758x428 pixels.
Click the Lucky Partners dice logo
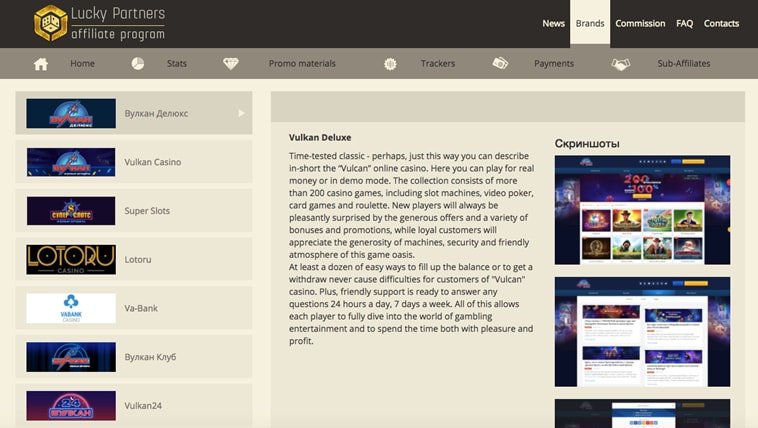pyautogui.click(x=50, y=23)
